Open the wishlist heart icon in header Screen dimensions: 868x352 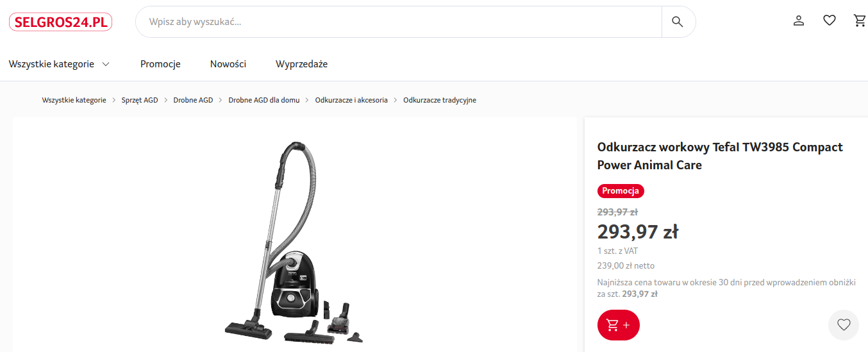[830, 21]
